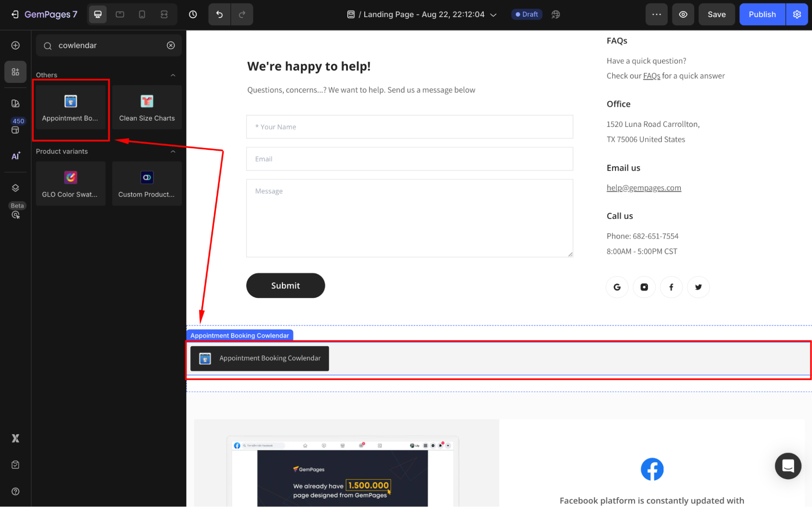
Task: Click the redo arrow icon
Action: [242, 15]
